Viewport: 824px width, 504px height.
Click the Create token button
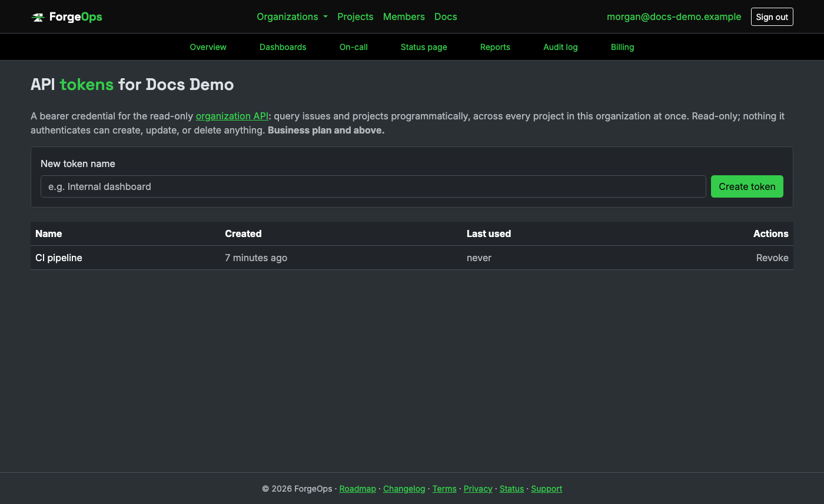tap(747, 186)
